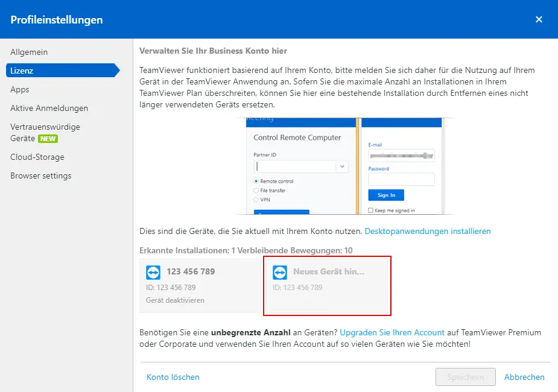Click the heading Verwalten Sie Ihr Business Konto hier
The image size is (558, 392).
pos(213,51)
